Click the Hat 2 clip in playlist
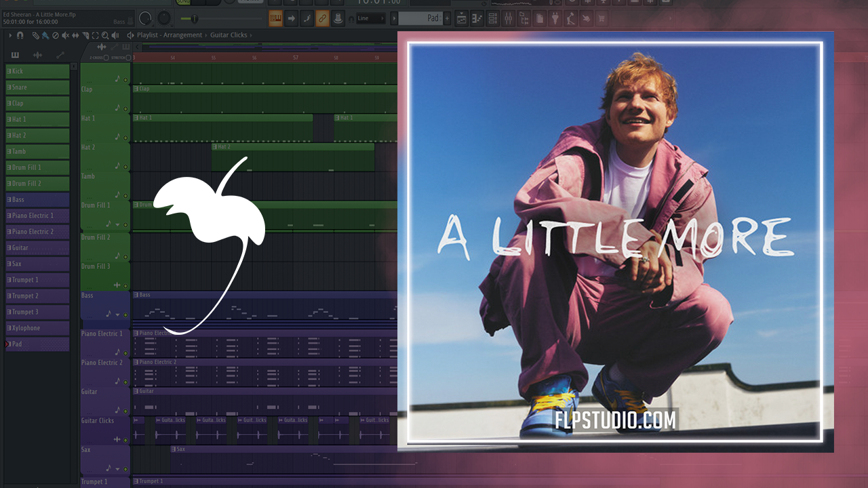The image size is (868, 488). 293,157
